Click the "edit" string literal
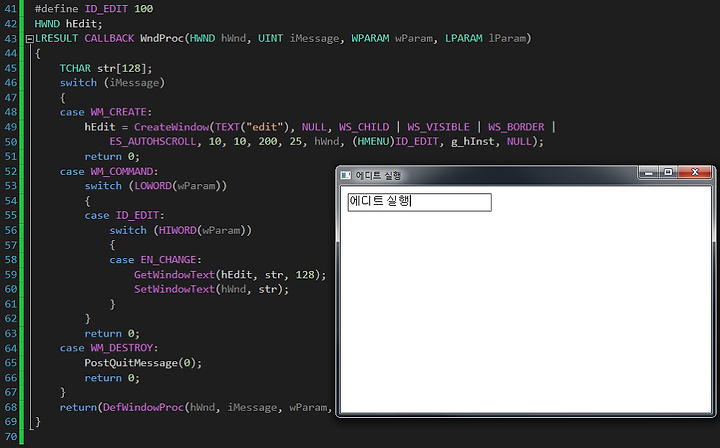Screen dimensions: 720x448 tap(264, 127)
